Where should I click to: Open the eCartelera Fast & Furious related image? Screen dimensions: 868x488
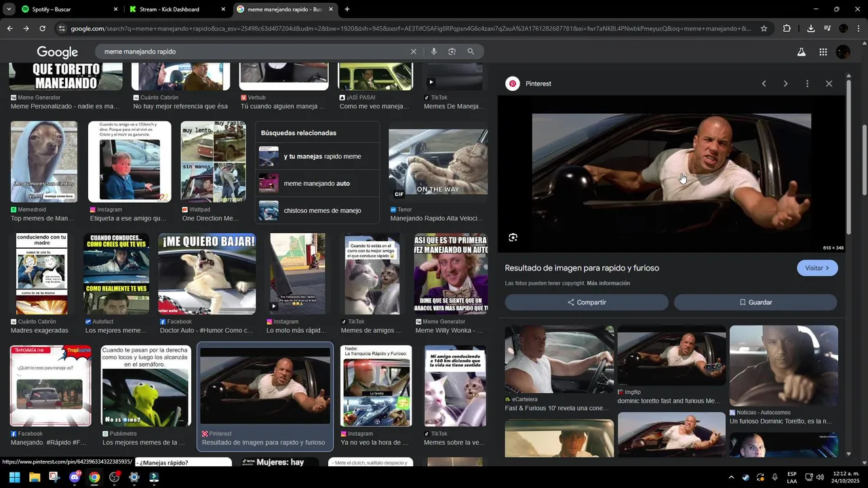point(559,360)
